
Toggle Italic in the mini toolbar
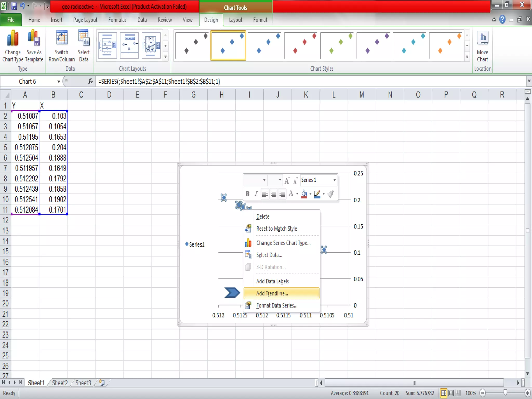coord(256,194)
